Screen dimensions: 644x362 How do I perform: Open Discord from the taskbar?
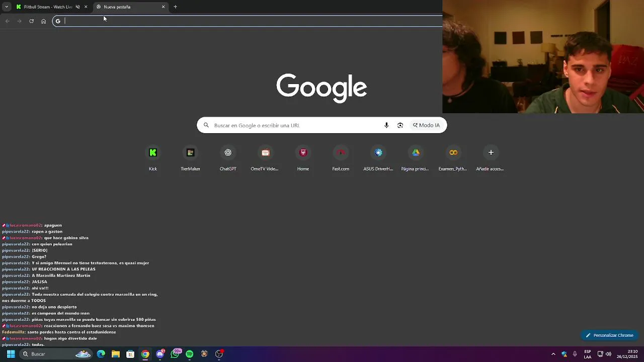click(x=160, y=354)
